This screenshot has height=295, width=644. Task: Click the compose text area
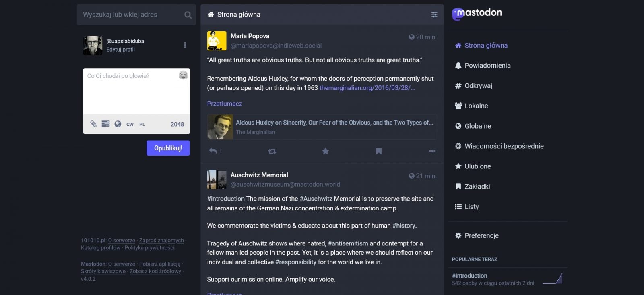[x=136, y=91]
